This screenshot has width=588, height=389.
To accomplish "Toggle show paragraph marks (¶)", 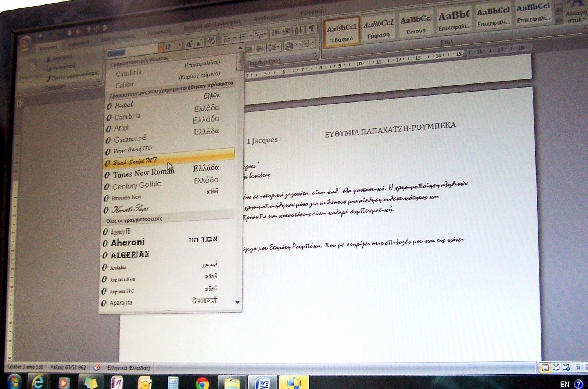I will click(x=312, y=29).
